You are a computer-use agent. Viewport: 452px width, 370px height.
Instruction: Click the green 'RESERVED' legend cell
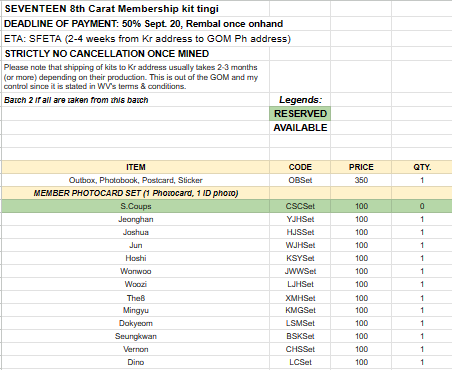[x=300, y=114]
